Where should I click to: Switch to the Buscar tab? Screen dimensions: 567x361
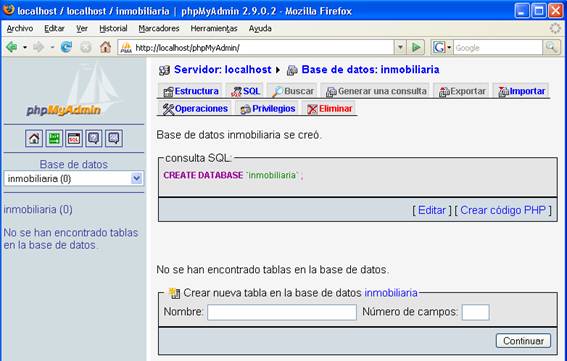click(x=293, y=91)
